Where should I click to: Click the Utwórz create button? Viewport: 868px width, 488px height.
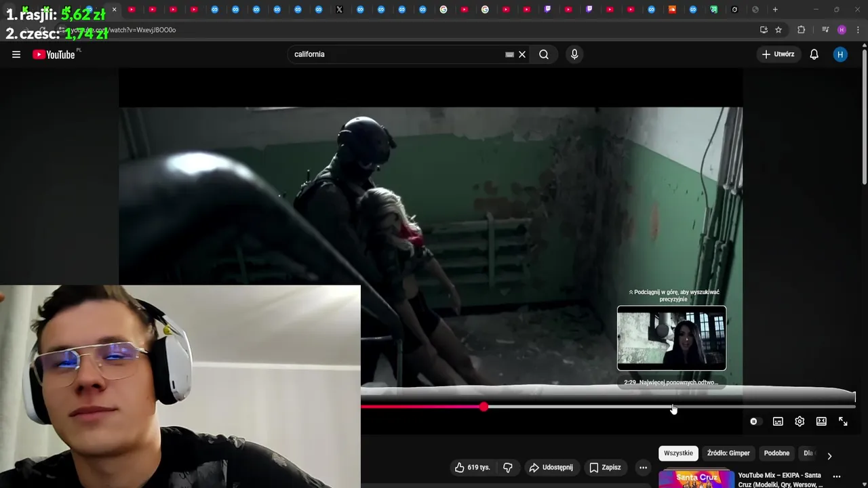pyautogui.click(x=778, y=54)
